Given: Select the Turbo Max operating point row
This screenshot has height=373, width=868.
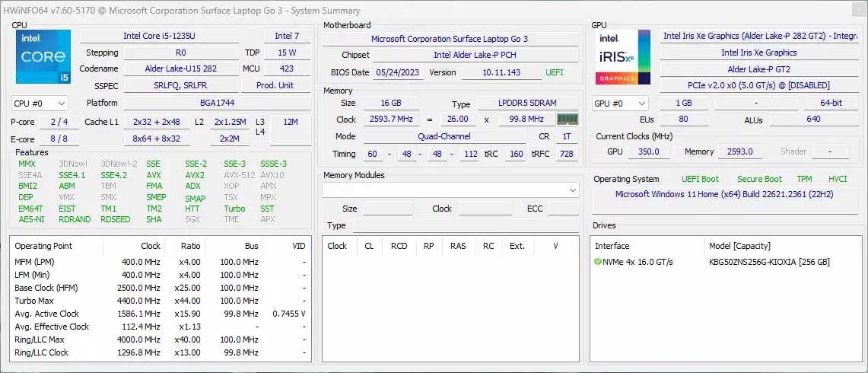Looking at the screenshot, I should pos(161,301).
